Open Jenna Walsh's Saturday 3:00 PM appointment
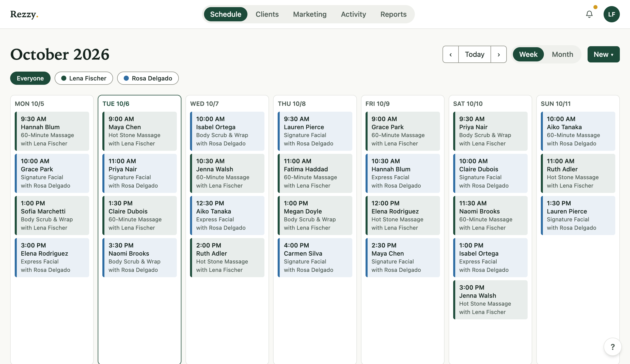 pos(490,300)
